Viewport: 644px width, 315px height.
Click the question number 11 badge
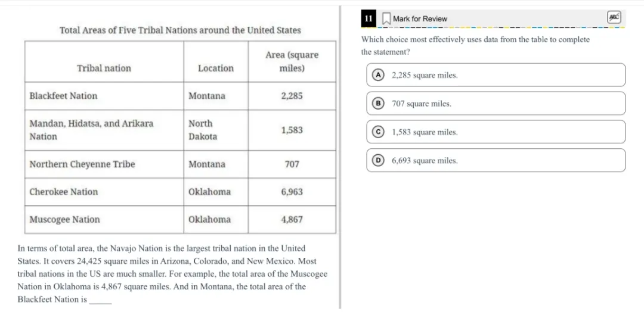tap(369, 19)
